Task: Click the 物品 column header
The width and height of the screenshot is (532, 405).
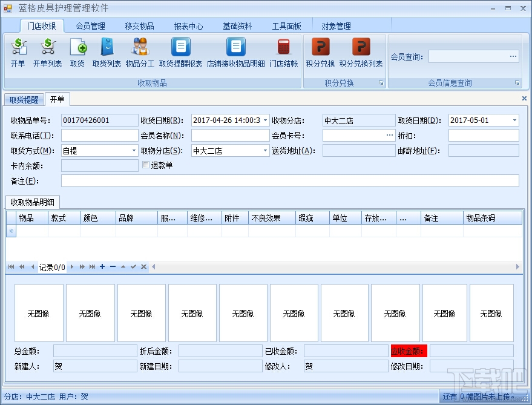Action: tap(32, 218)
